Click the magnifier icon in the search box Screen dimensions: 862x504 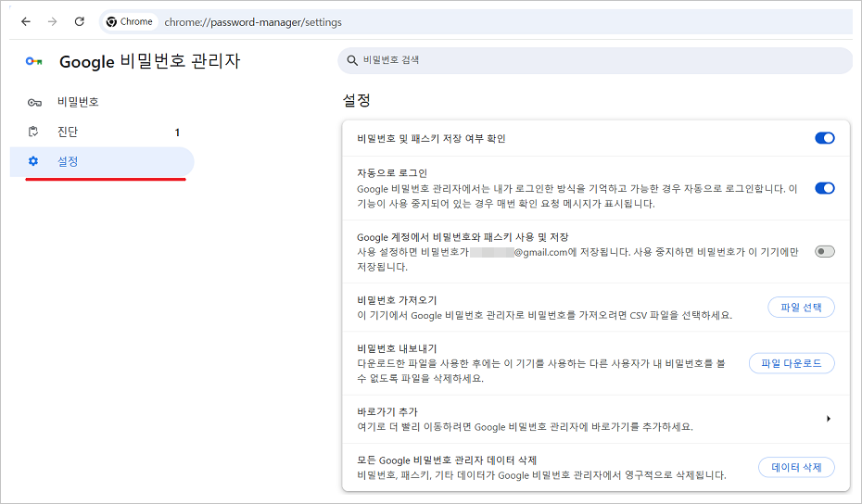tap(352, 60)
